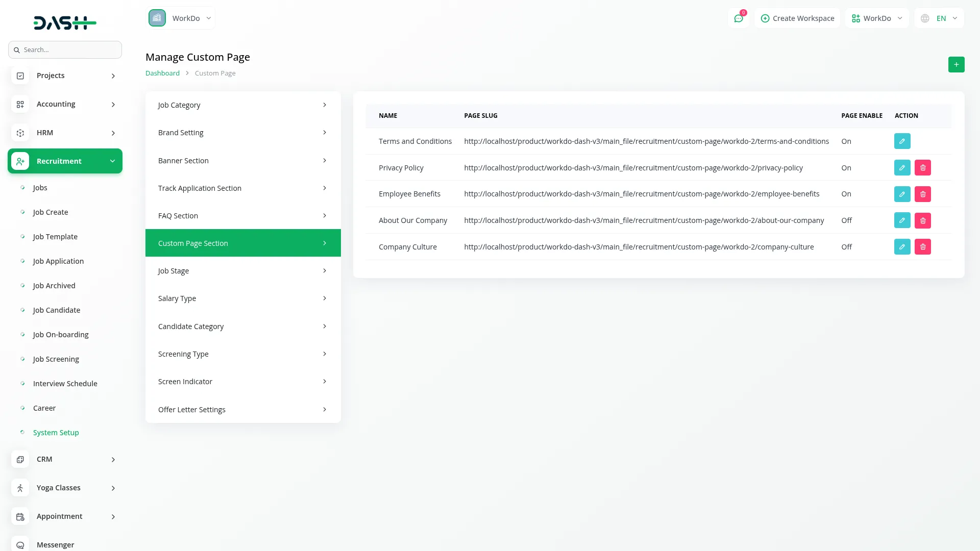Open the Brand Setting section
980x551 pixels.
tap(243, 133)
